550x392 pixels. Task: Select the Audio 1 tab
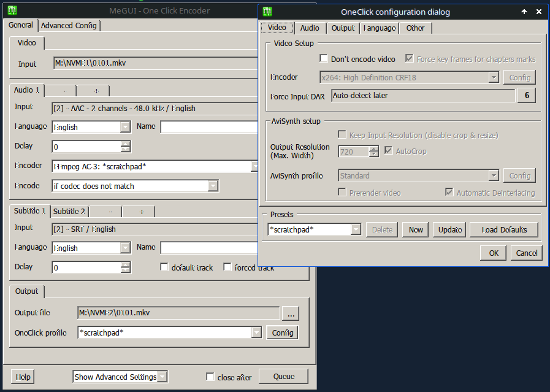point(26,90)
